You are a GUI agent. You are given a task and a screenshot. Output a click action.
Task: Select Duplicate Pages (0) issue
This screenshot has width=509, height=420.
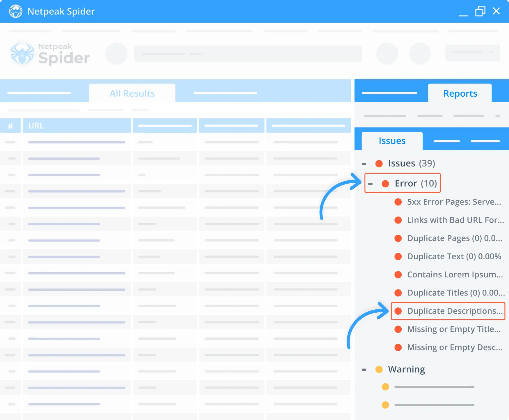click(455, 238)
